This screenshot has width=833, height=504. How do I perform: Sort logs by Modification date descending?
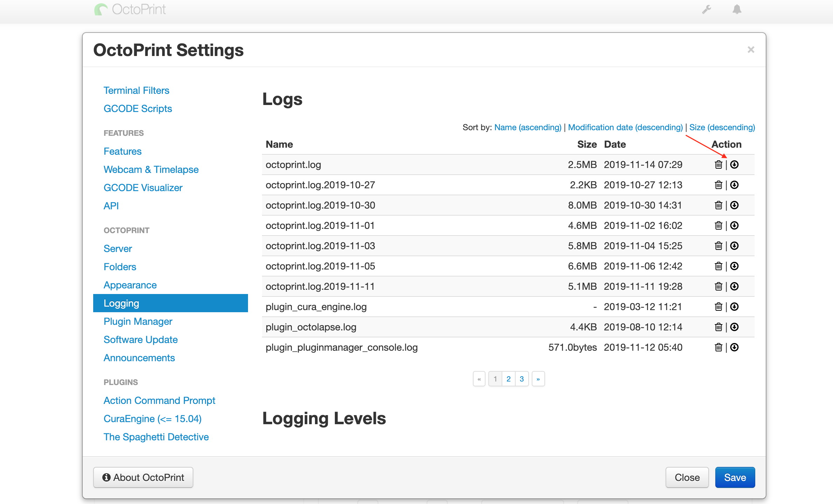(625, 127)
